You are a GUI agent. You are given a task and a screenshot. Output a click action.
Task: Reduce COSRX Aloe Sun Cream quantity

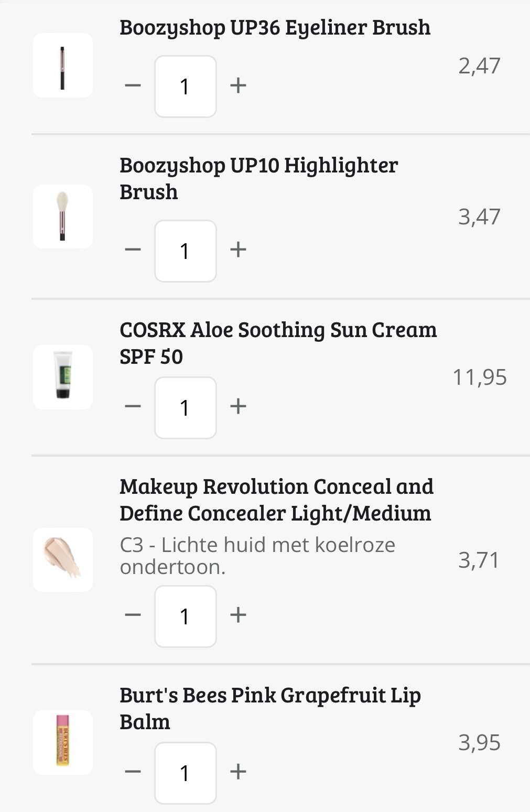[133, 406]
